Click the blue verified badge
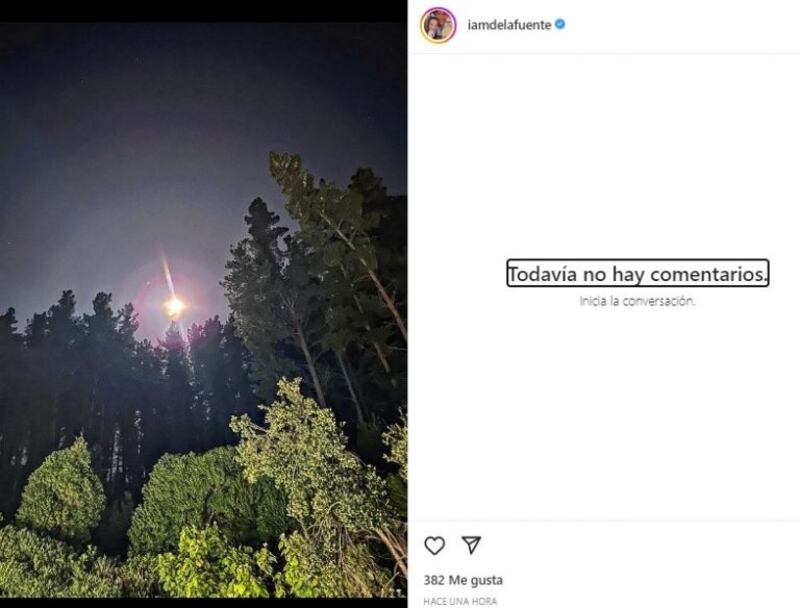 click(560, 25)
